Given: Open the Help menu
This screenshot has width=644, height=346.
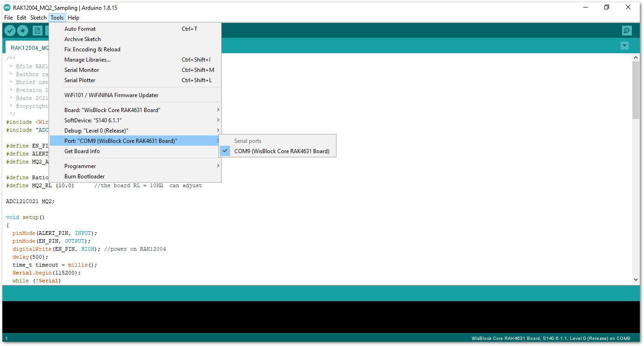Looking at the screenshot, I should point(73,18).
